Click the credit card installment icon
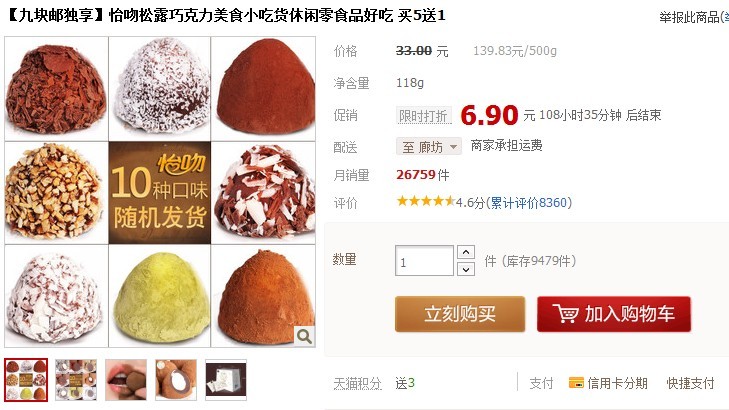 [576, 383]
